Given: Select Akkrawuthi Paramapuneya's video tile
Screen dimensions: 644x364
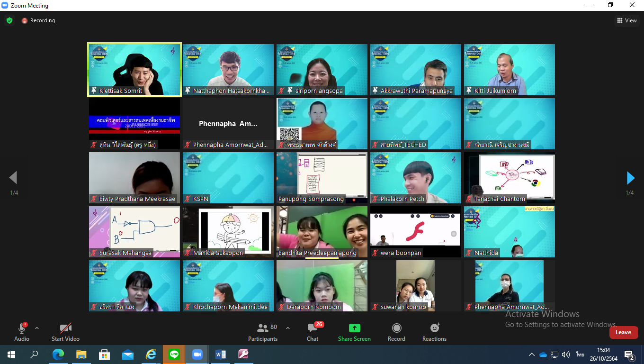Looking at the screenshot, I should point(416,70).
